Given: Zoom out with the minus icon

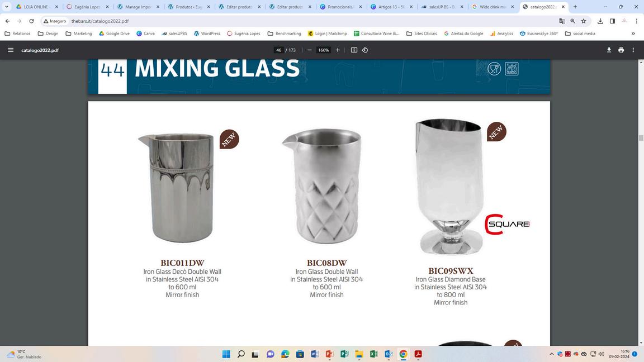Looking at the screenshot, I should (309, 50).
